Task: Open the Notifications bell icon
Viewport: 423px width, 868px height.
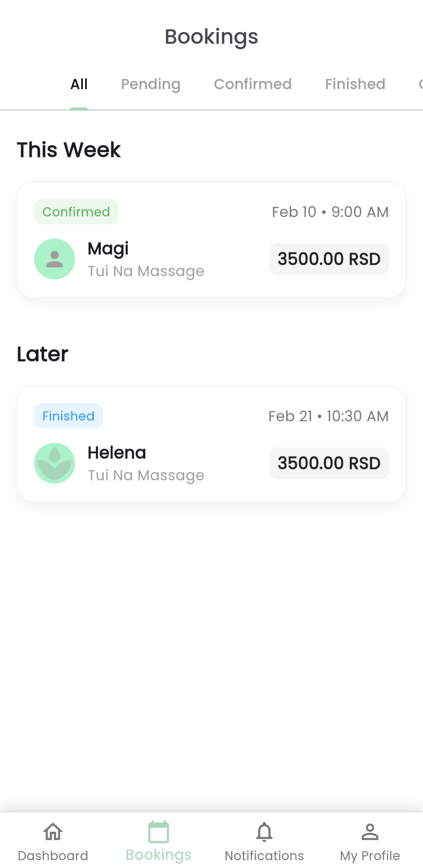Action: pyautogui.click(x=264, y=832)
